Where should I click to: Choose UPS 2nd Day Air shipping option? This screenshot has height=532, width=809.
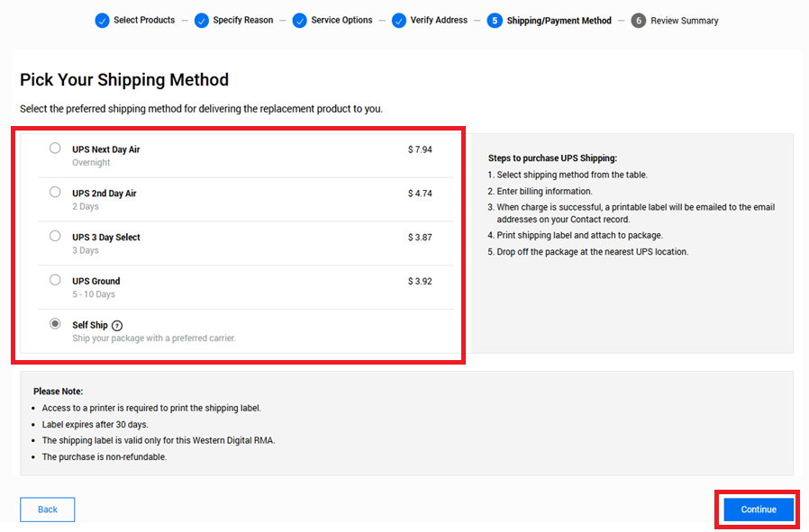pyautogui.click(x=55, y=193)
